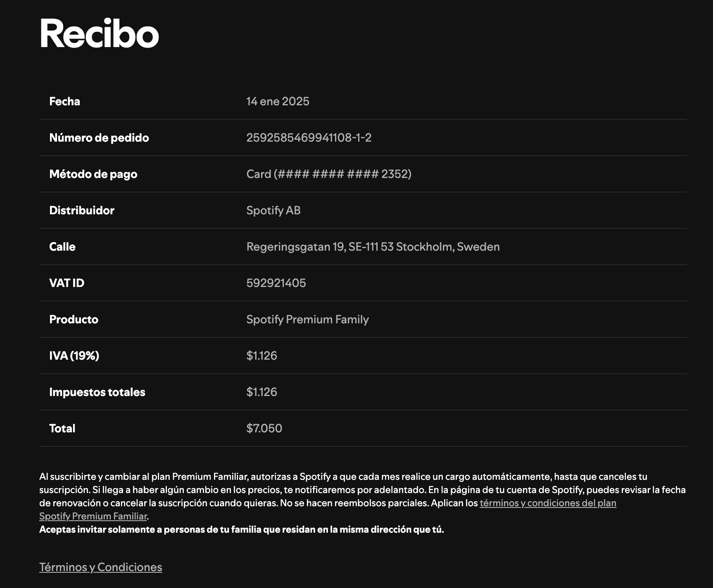The height and width of the screenshot is (588, 713).
Task: Click the card number ending in 2352
Action: (328, 174)
